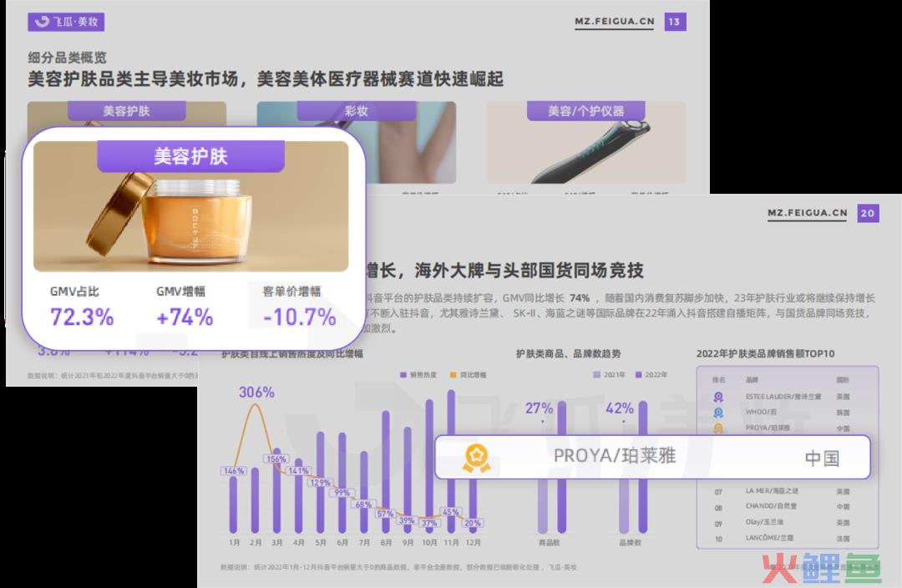The width and height of the screenshot is (902, 588).
Task: Select the 彩妆 category tab
Action: [356, 111]
